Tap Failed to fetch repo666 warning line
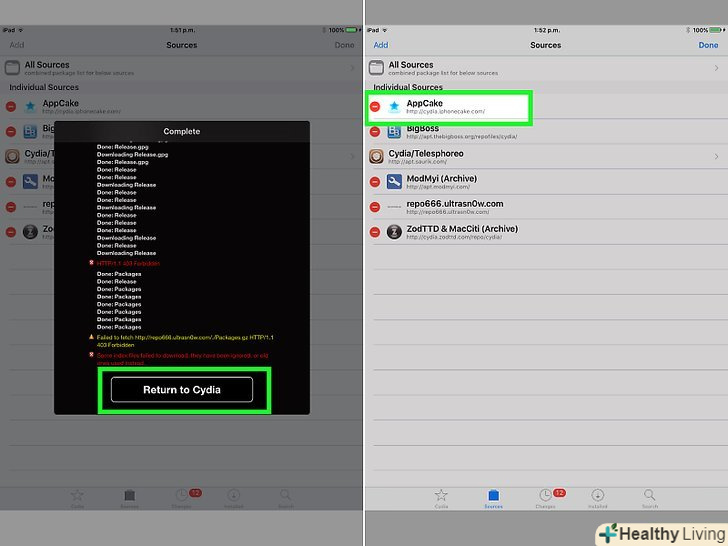728x546 pixels. [185, 341]
